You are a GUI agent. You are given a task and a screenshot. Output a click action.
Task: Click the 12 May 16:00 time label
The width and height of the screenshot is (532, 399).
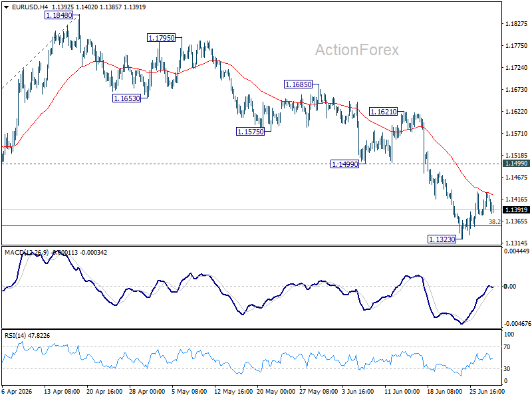coord(233,392)
